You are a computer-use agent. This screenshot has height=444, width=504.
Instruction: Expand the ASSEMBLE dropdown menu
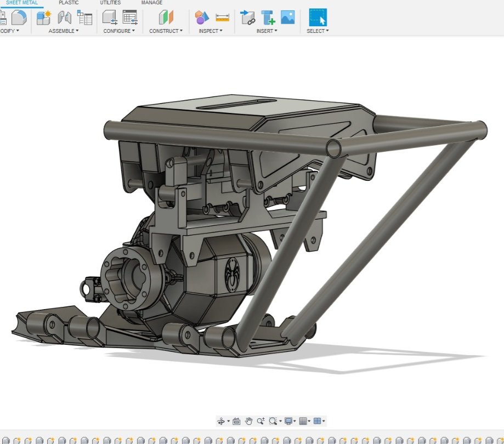(x=63, y=31)
